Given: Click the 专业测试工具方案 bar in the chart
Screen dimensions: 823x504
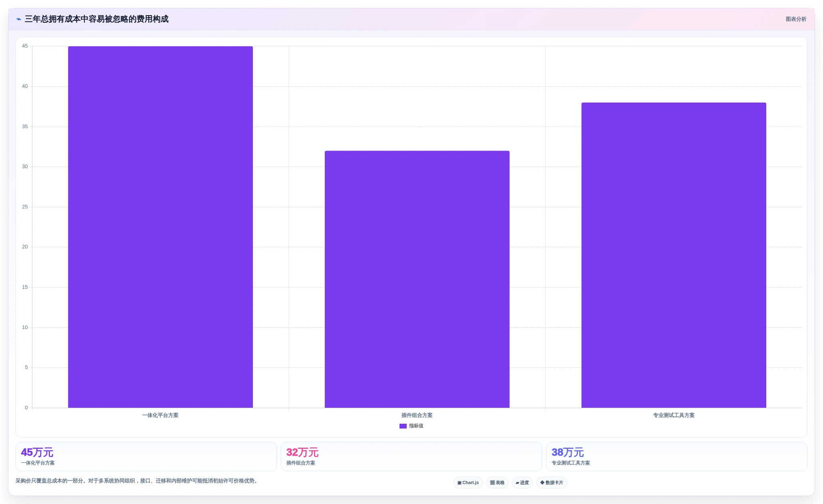Looking at the screenshot, I should (x=674, y=255).
